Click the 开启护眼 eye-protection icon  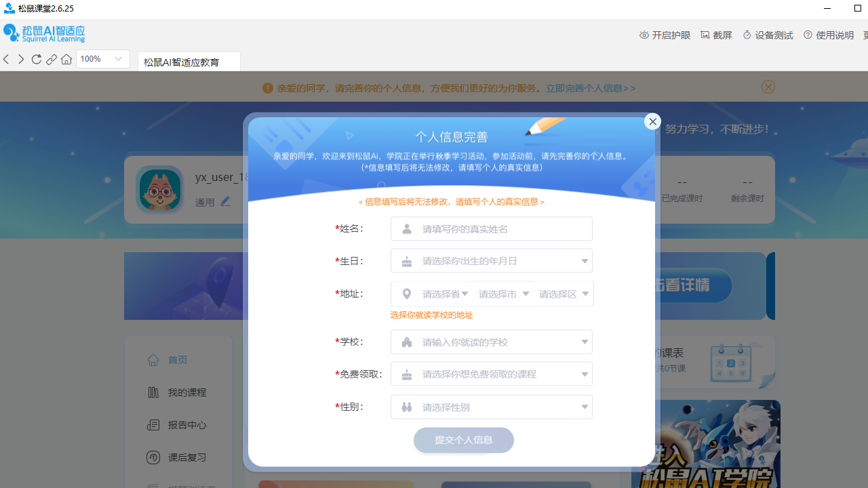point(644,35)
